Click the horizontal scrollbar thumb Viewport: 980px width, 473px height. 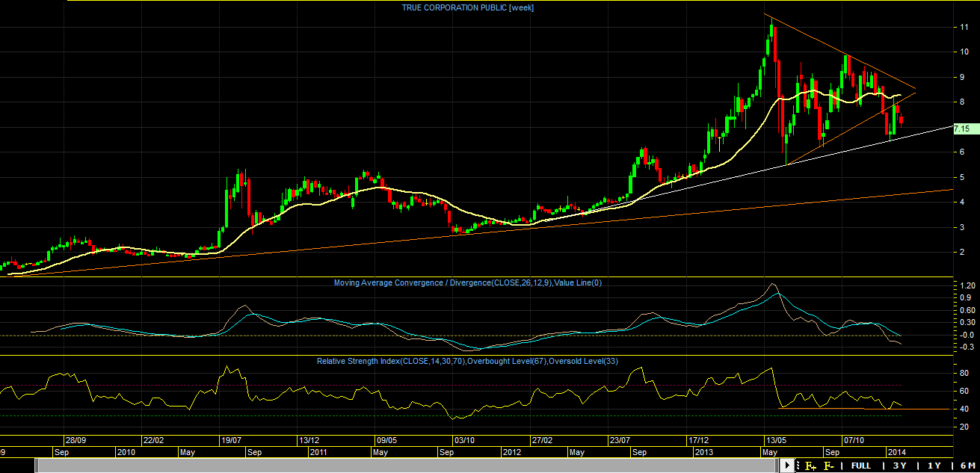[x=407, y=466]
